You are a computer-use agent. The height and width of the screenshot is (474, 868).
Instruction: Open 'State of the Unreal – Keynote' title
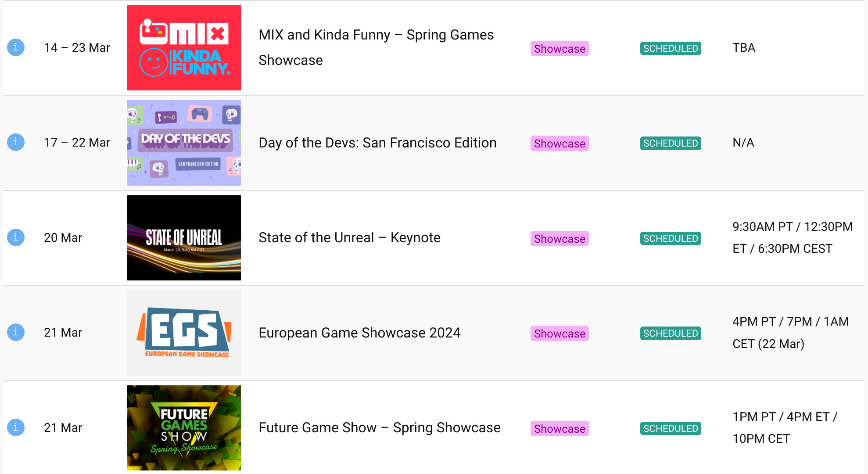point(349,237)
